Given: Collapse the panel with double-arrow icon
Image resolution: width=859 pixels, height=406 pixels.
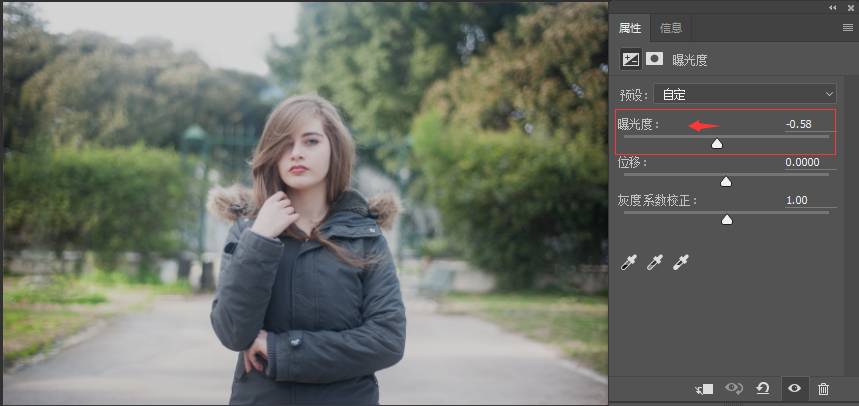Looking at the screenshot, I should click(833, 8).
